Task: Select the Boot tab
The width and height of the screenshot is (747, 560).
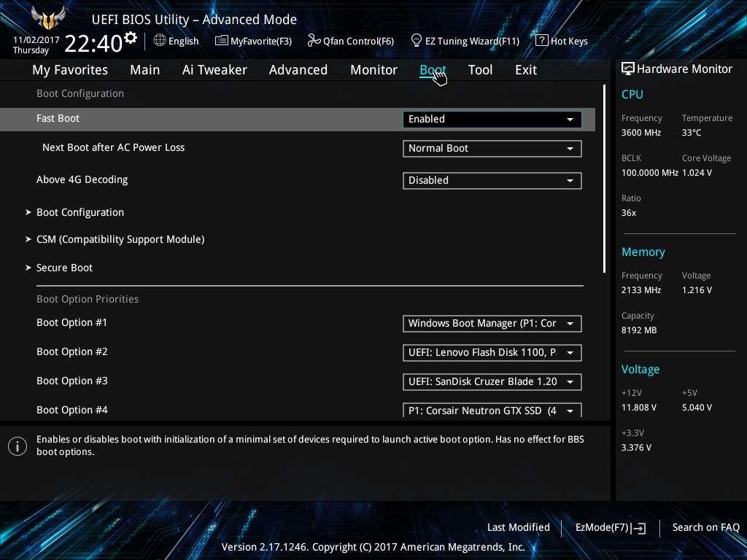Action: 433,70
